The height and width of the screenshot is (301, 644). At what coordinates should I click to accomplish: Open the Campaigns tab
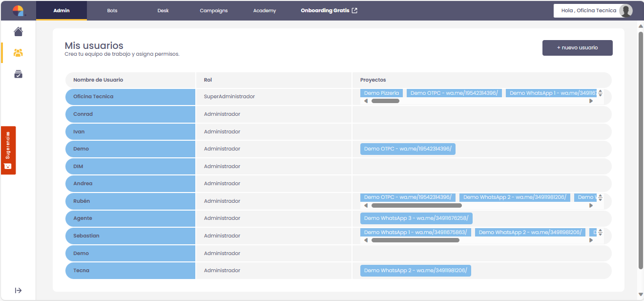point(214,11)
